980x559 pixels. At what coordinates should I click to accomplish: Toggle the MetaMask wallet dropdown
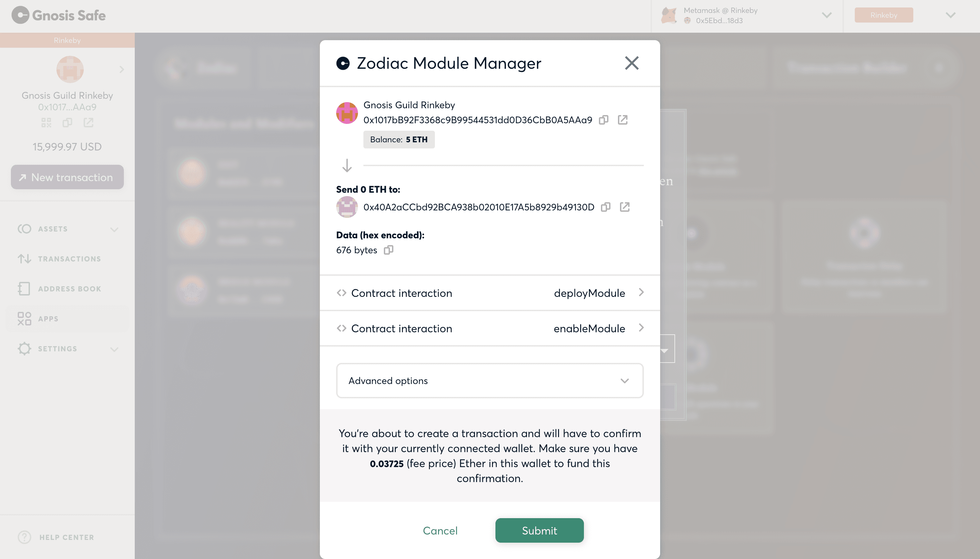(828, 15)
